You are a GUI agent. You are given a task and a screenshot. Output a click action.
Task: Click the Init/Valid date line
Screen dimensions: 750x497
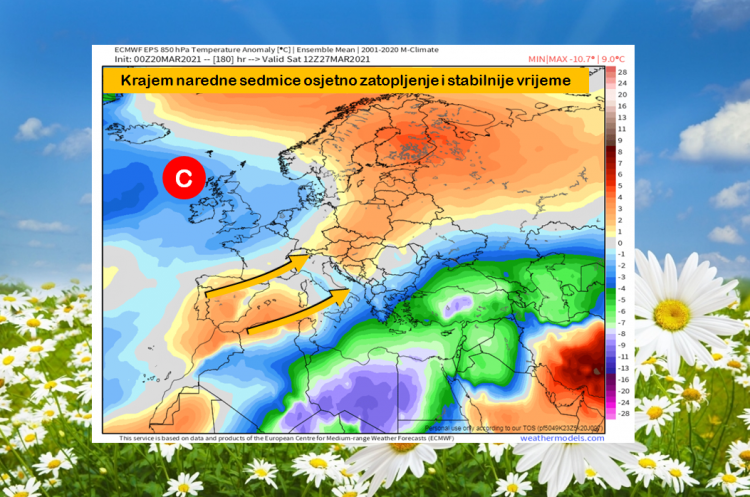pyautogui.click(x=195, y=58)
